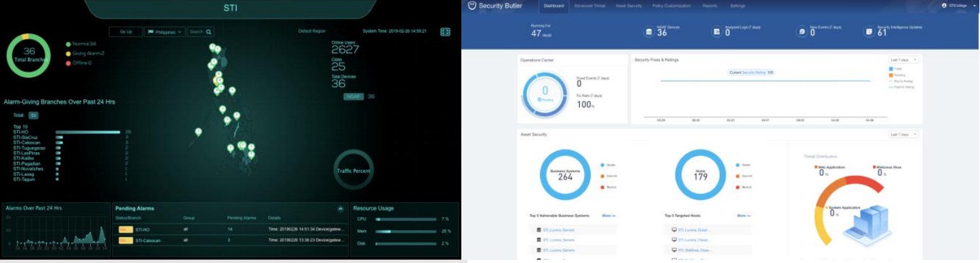This screenshot has height=263, width=980.
Task: Open the Reports tab
Action: (x=709, y=6)
